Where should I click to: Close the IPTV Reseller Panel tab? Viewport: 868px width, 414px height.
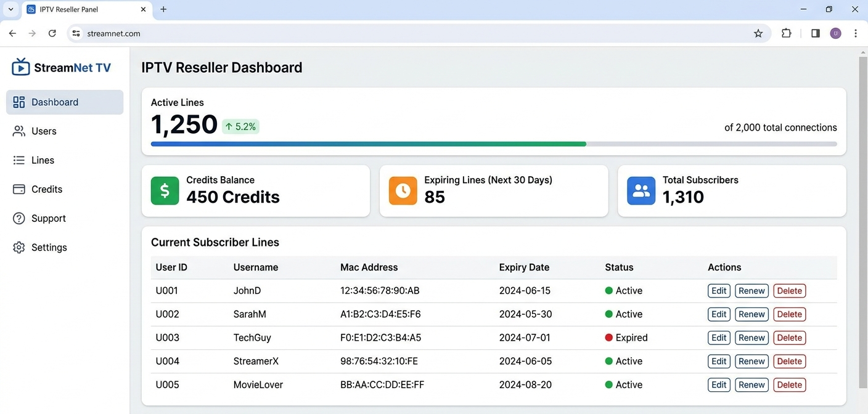pyautogui.click(x=143, y=9)
